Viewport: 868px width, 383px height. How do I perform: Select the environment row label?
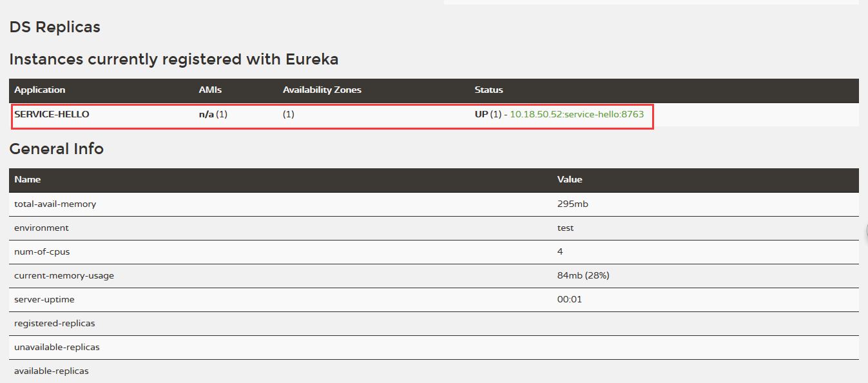pyautogui.click(x=41, y=228)
